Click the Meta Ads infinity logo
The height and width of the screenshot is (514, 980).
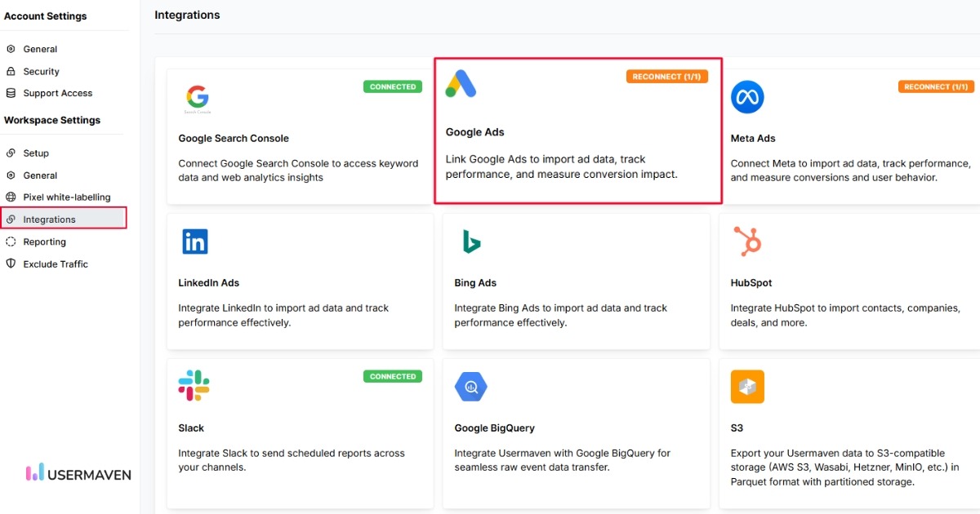pyautogui.click(x=748, y=96)
